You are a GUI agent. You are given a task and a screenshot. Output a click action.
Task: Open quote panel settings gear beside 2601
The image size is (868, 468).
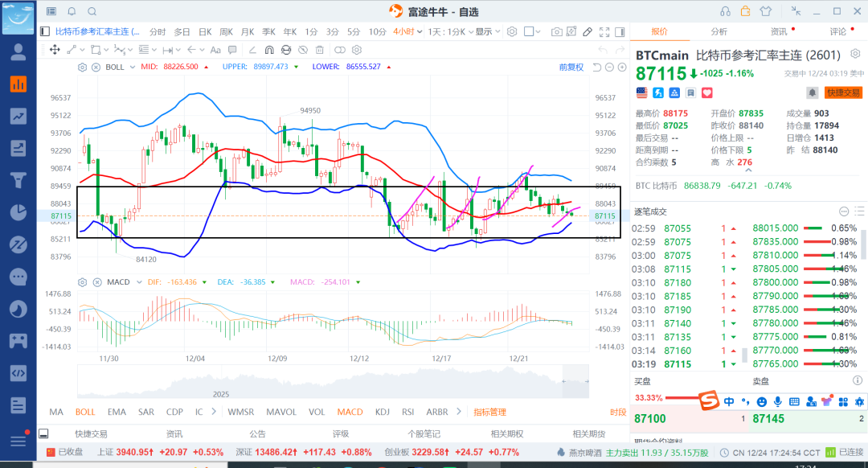click(x=855, y=54)
